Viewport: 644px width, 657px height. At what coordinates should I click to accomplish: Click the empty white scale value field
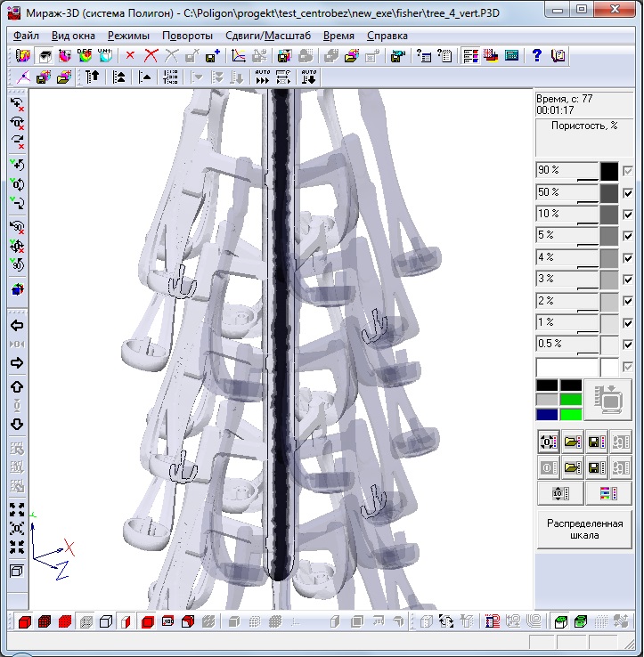point(567,367)
